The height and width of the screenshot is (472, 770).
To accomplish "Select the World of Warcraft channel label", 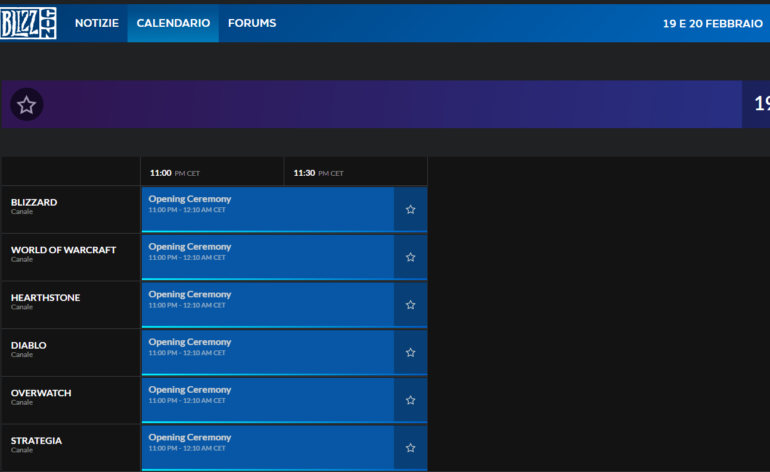I will pos(62,250).
